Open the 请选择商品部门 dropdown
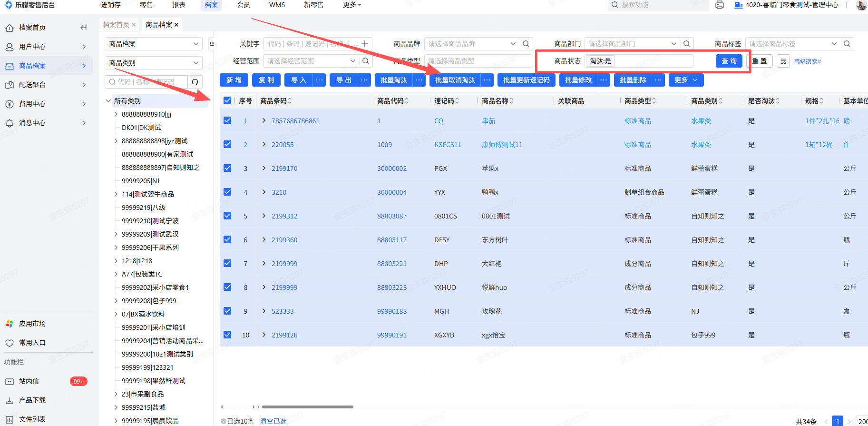 633,44
